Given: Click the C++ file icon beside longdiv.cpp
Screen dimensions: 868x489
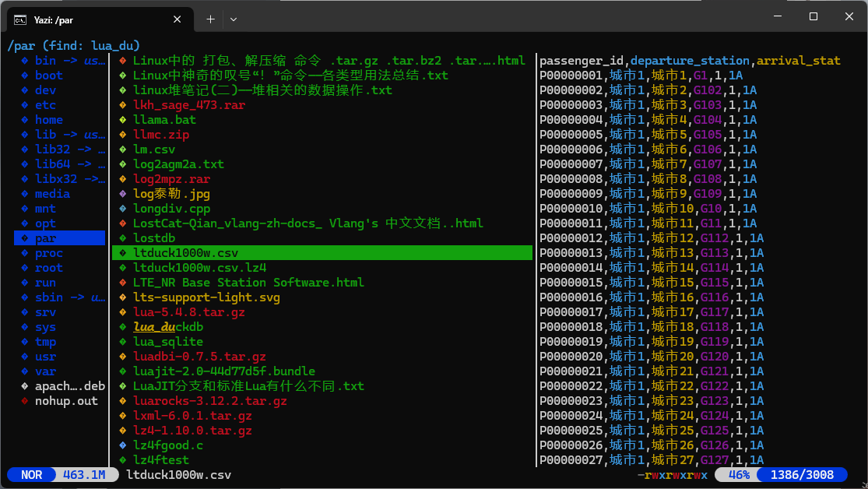Looking at the screenshot, I should coord(123,209).
